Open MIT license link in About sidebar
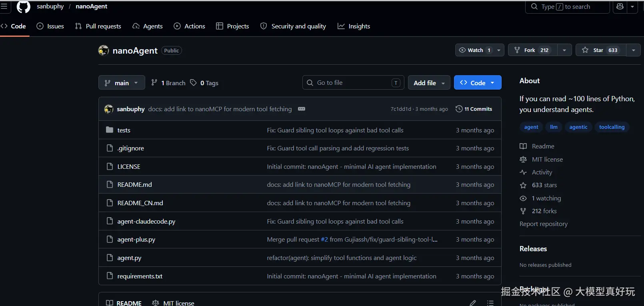Viewport: 644px width, 306px height. coord(541,159)
